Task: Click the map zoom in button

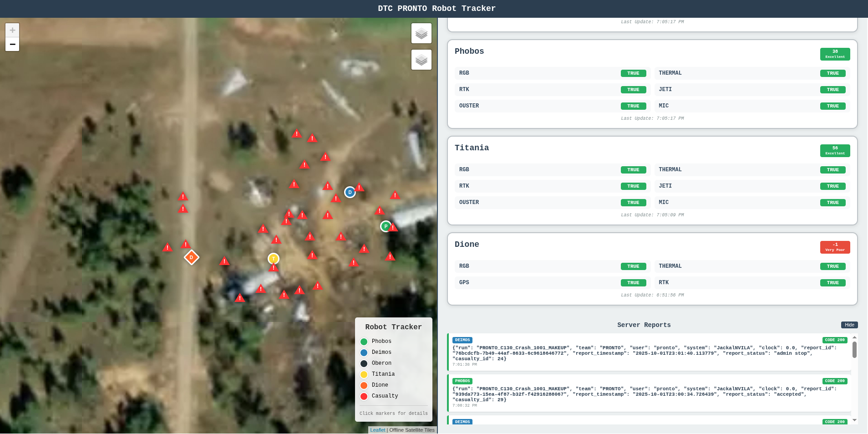Action: point(12,30)
